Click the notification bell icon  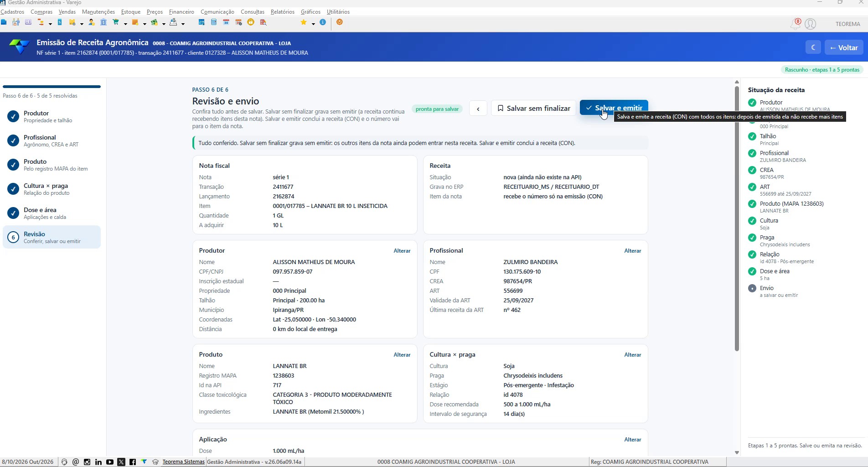[796, 24]
